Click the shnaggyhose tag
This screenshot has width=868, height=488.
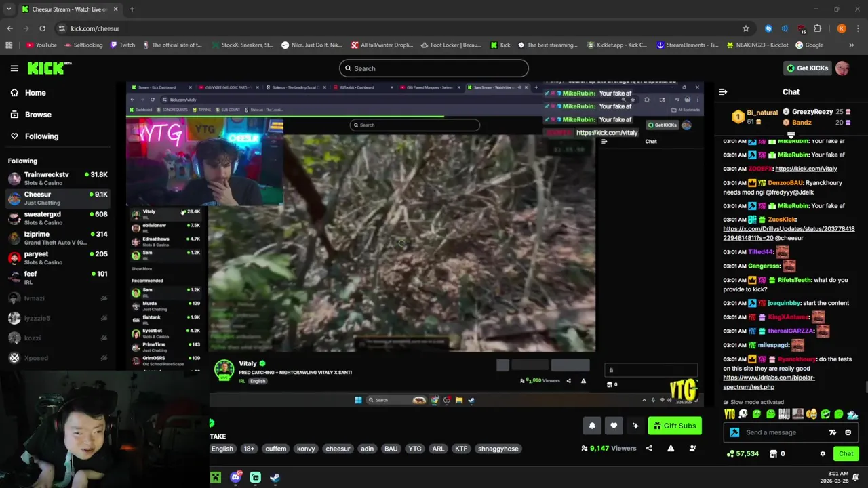tap(498, 449)
